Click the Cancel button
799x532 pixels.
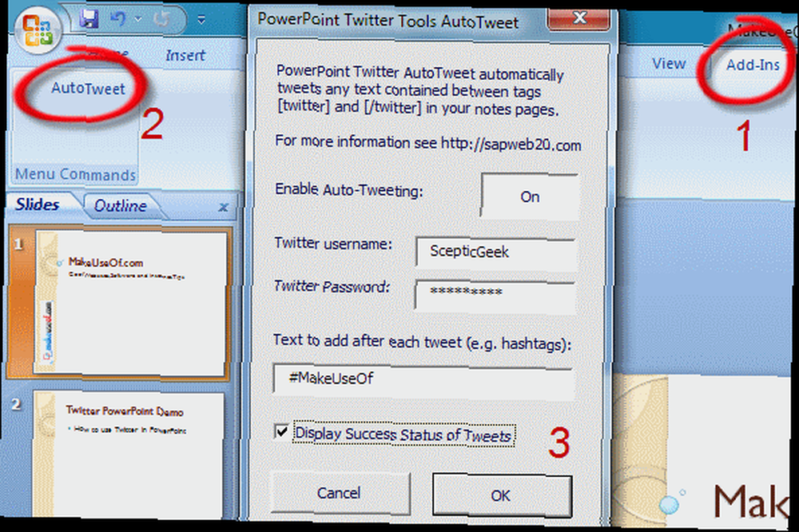pyautogui.click(x=340, y=494)
